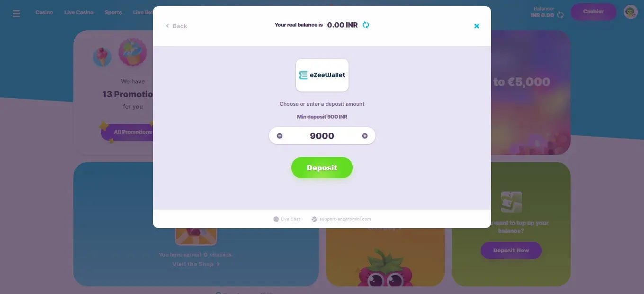Viewport: 644px width, 294px height.
Task: Click the green Deposit button
Action: pyautogui.click(x=322, y=168)
